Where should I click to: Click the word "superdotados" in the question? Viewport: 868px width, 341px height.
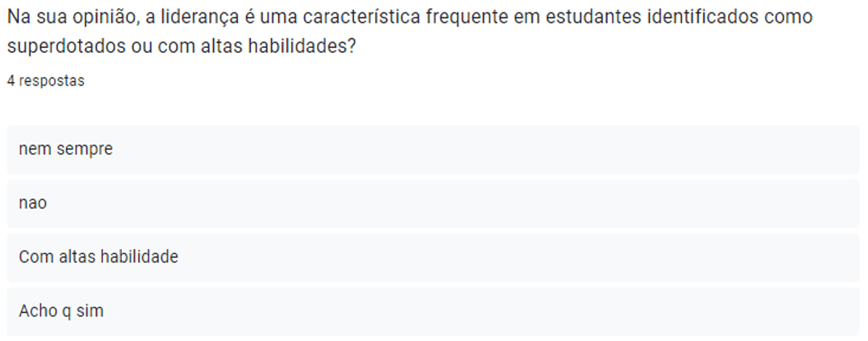67,47
